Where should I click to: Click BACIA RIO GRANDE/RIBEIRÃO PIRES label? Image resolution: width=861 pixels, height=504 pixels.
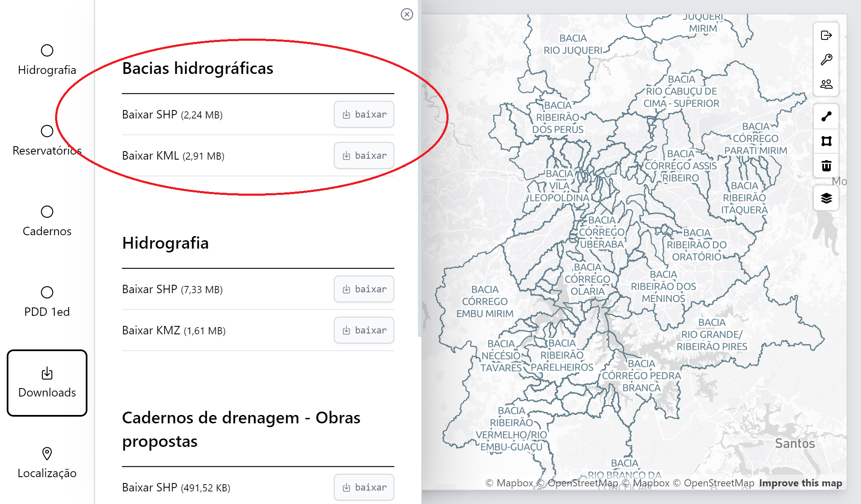coord(712,335)
